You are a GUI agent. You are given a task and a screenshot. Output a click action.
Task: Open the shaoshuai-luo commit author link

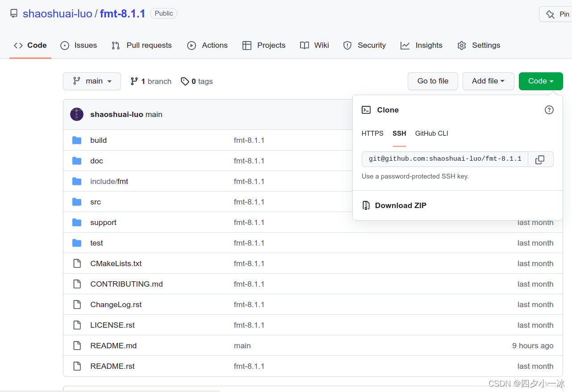pos(117,114)
